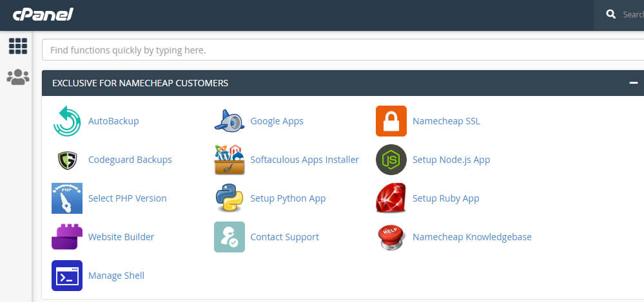Click the AutoBackup circular arrow icon
This screenshot has height=302, width=644.
point(67,121)
